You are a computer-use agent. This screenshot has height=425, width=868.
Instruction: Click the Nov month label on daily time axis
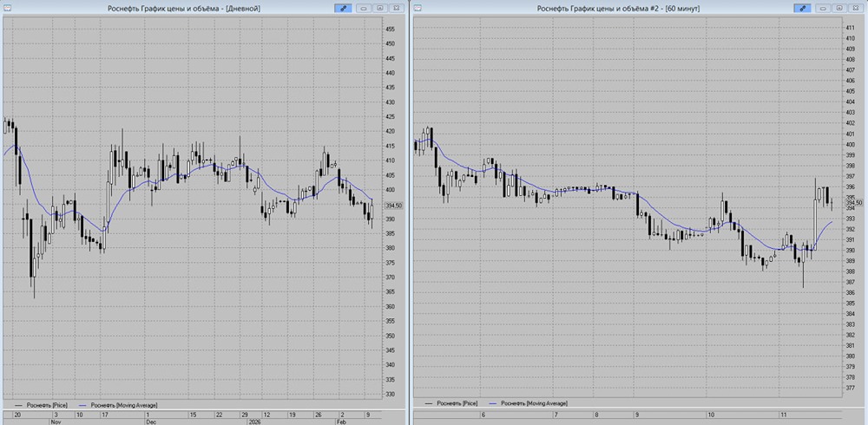pyautogui.click(x=55, y=422)
